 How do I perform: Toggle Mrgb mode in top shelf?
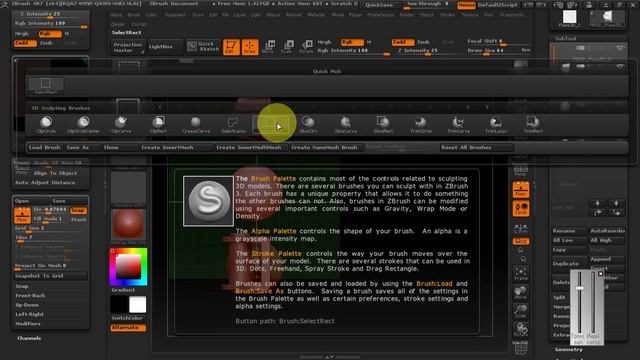tap(324, 42)
